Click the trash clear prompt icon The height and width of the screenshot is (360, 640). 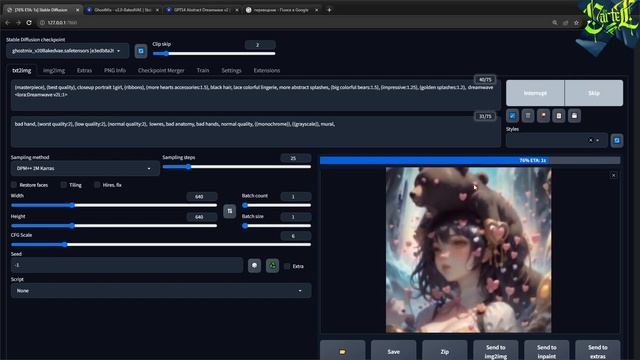[x=528, y=116]
